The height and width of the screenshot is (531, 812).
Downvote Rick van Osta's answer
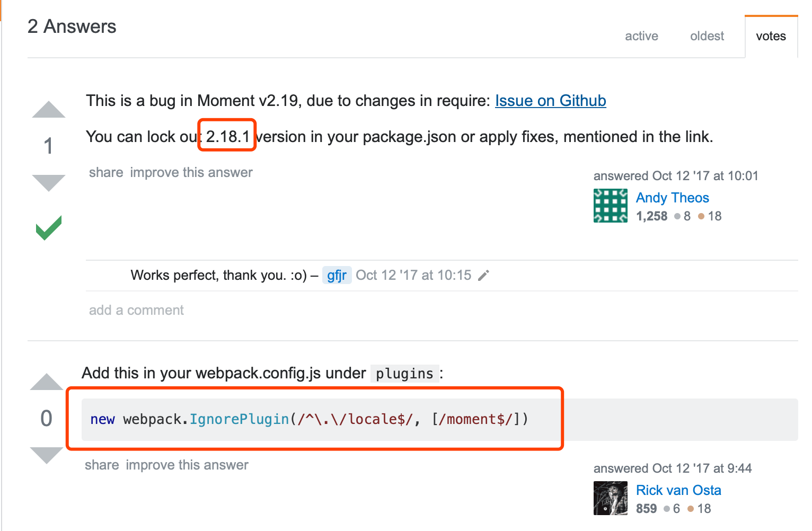click(x=47, y=455)
